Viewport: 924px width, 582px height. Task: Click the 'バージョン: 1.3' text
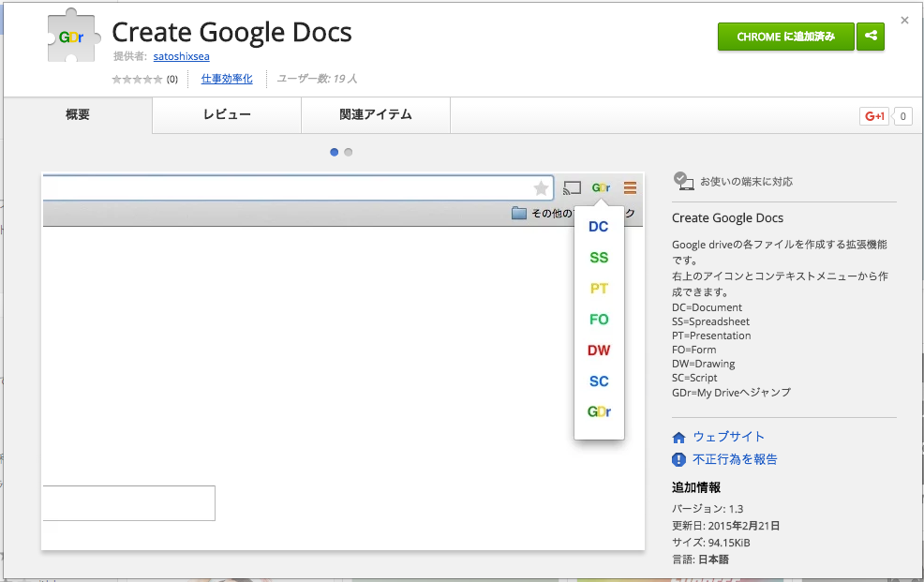point(708,509)
